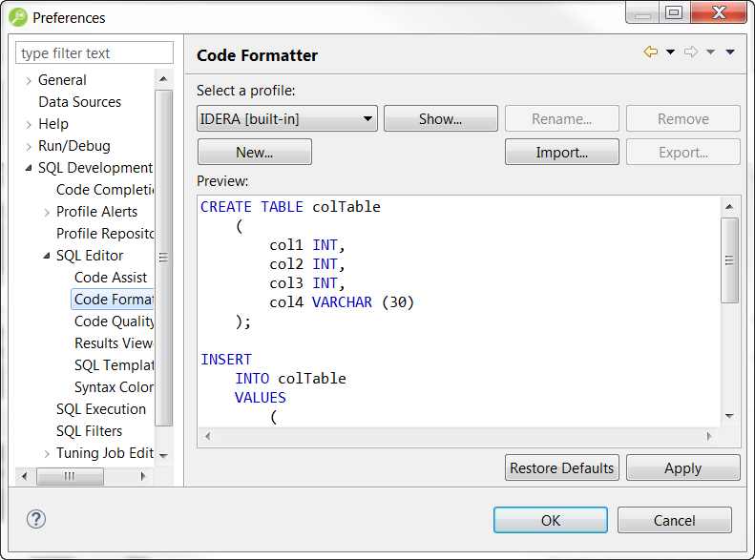Screen dimensions: 755x560
Task: Click the Show... button
Action: [440, 119]
